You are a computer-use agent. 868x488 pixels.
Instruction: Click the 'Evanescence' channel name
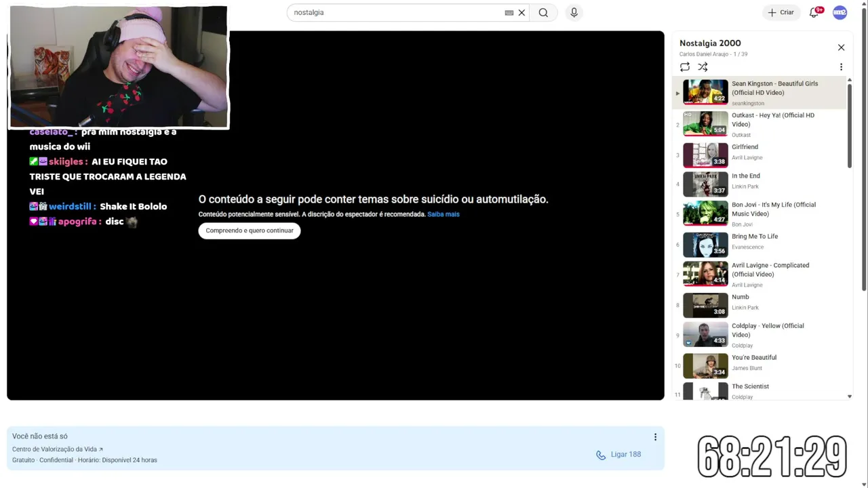[x=747, y=247]
